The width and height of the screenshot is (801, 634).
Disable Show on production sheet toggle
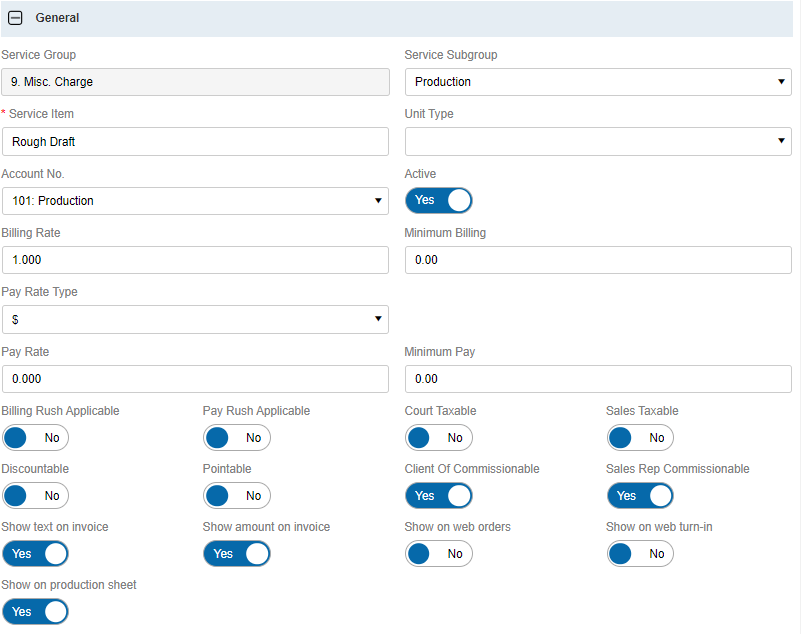click(x=35, y=612)
